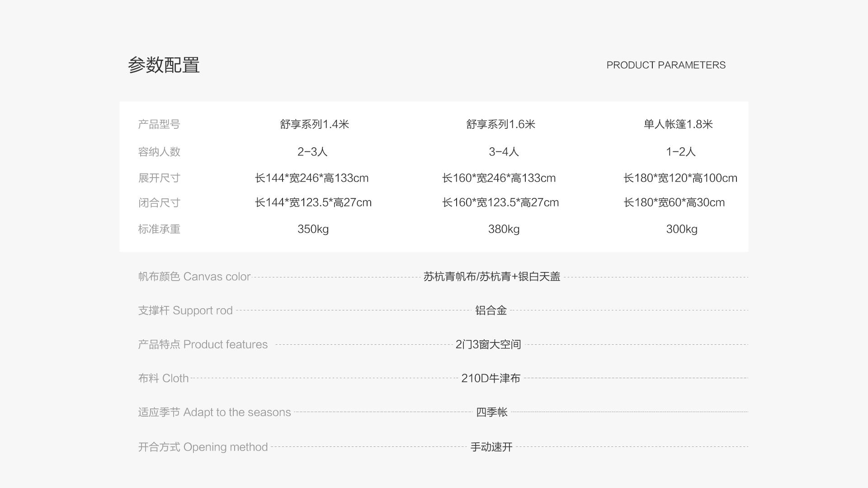Click the 长180*宽120*高100cm dimension cell
The image size is (868, 488).
point(680,178)
